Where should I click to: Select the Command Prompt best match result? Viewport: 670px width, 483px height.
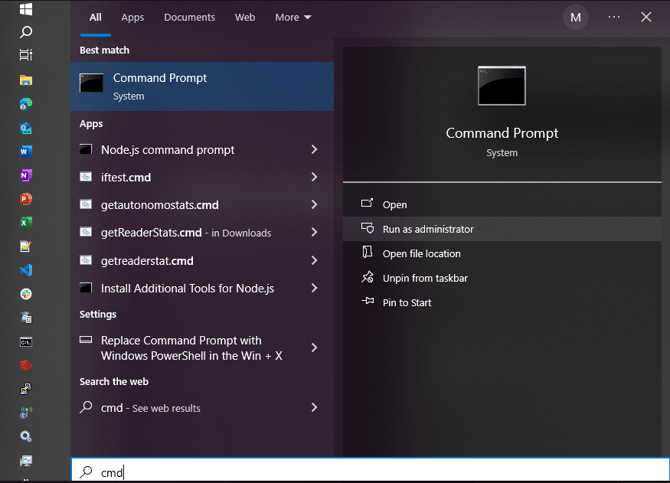202,86
